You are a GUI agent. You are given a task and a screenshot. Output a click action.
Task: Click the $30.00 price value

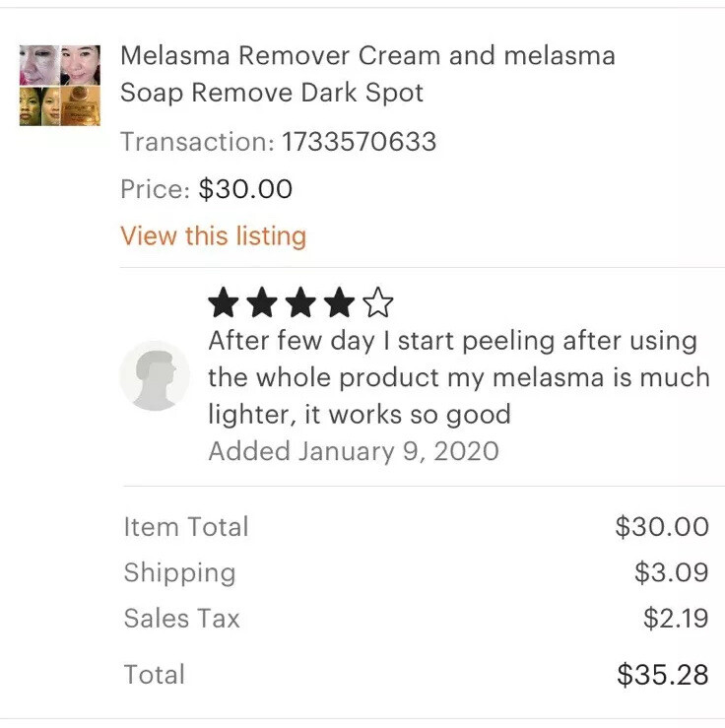tap(245, 189)
